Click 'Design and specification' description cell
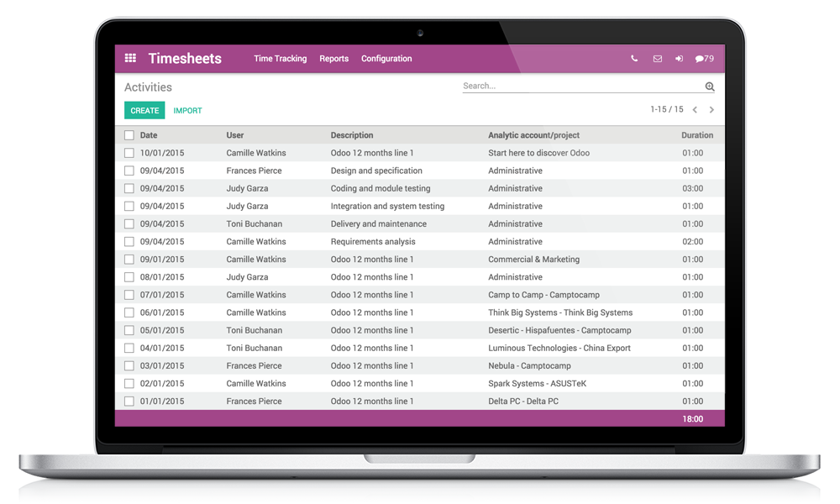The width and height of the screenshot is (840, 504). (376, 171)
